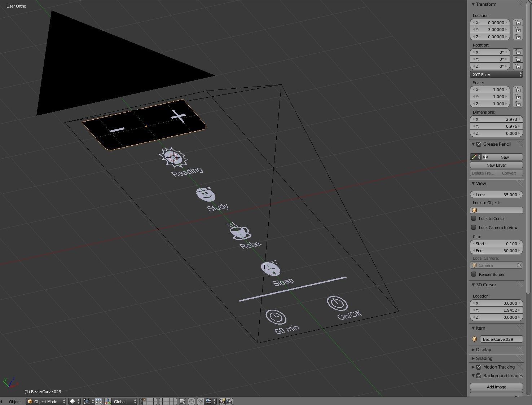Open the Object Mode selector
The height and width of the screenshot is (405, 532).
click(46, 401)
